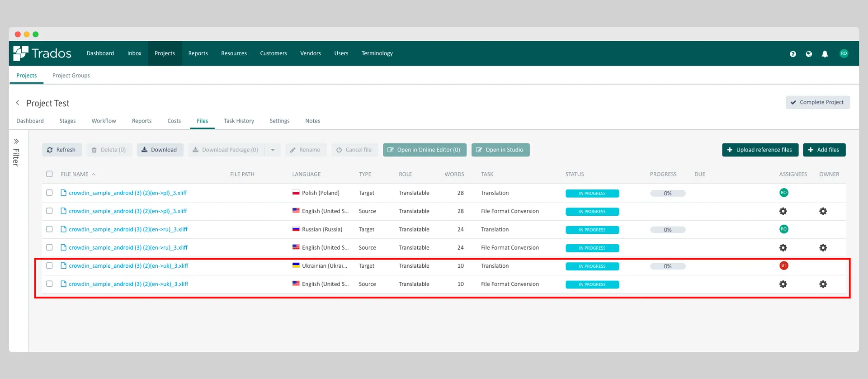The height and width of the screenshot is (379, 868).
Task: Open the Users top menu
Action: (341, 53)
